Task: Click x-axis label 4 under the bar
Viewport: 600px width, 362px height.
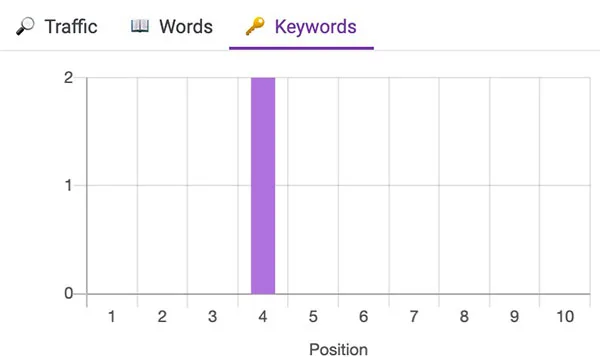Action: pyautogui.click(x=262, y=316)
